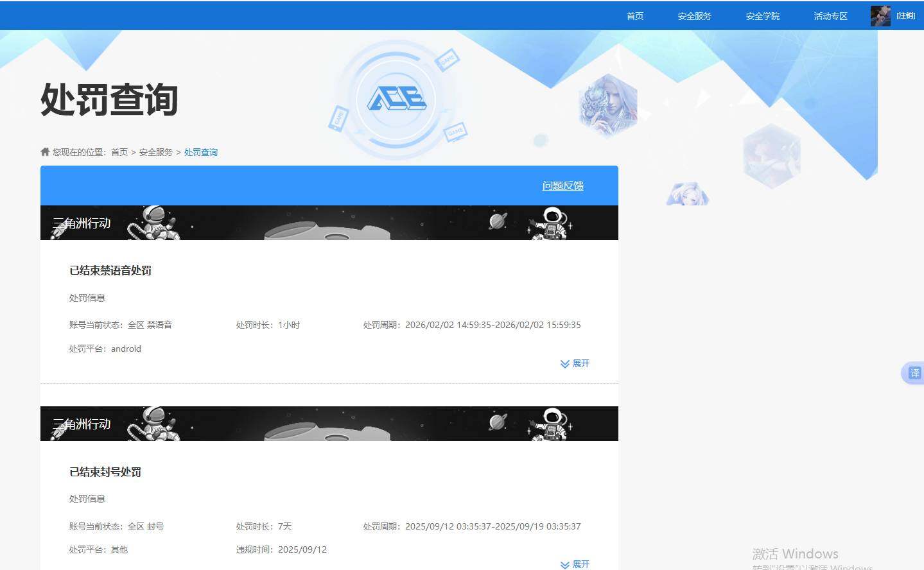The width and height of the screenshot is (924, 570).
Task: Click the 三角洲行动 game banner
Action: [x=329, y=223]
